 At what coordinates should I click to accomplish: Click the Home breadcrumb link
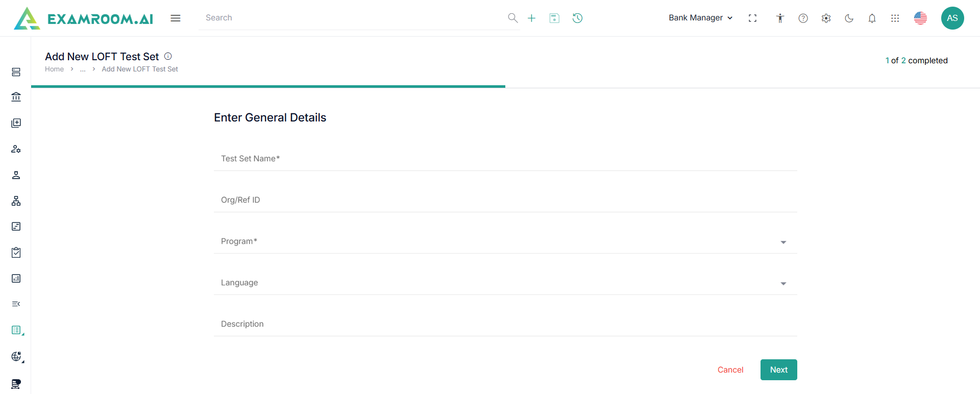tap(54, 69)
